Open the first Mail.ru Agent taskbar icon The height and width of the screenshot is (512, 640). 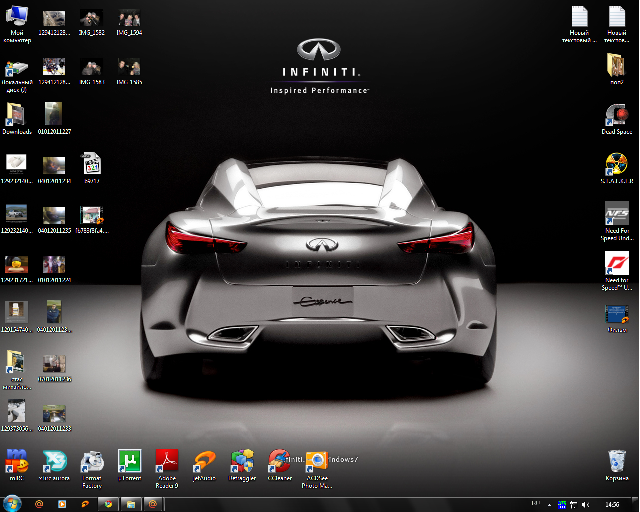(39, 504)
